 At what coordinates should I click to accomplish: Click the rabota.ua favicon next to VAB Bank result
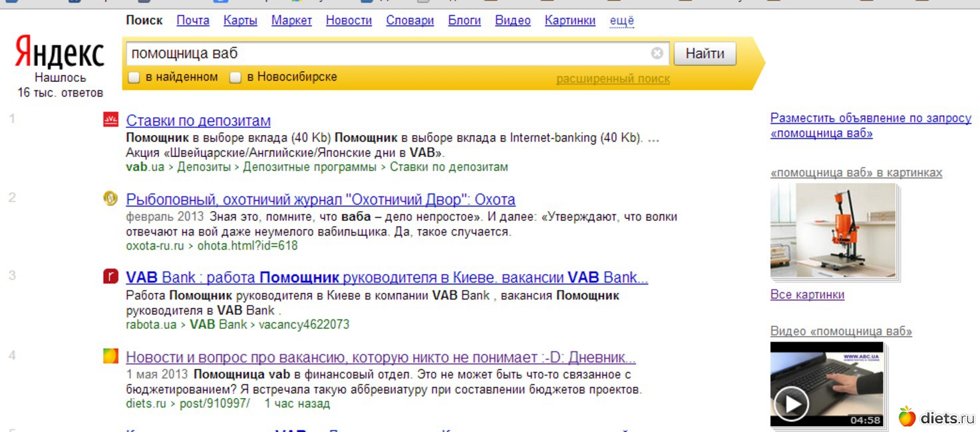110,277
